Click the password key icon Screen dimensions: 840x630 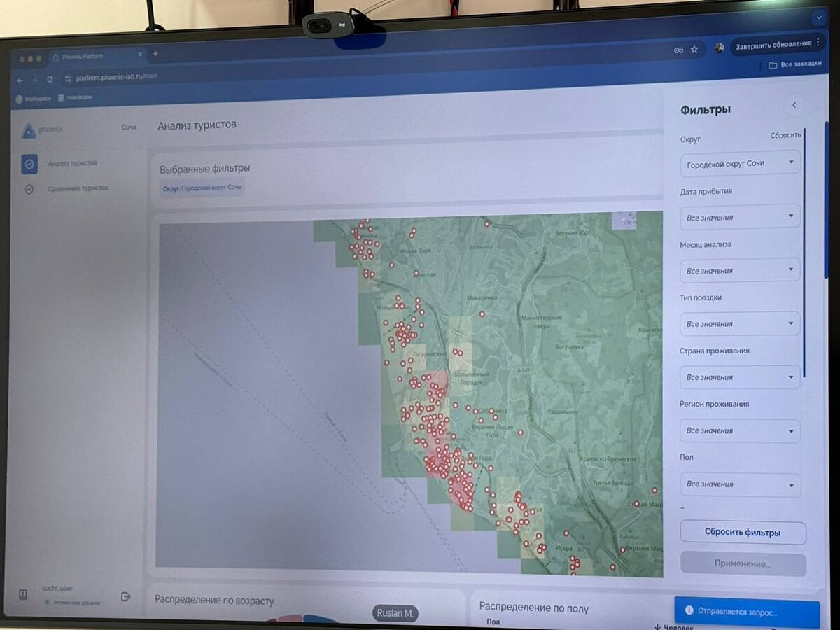tap(678, 50)
